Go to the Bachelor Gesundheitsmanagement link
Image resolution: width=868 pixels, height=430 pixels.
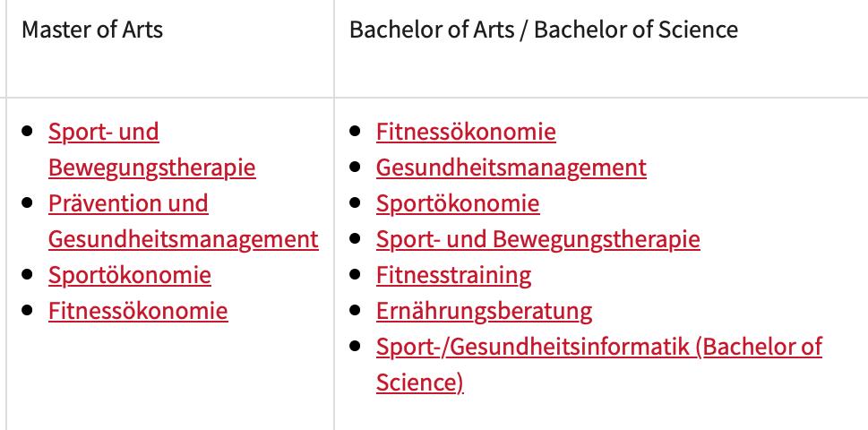(511, 168)
